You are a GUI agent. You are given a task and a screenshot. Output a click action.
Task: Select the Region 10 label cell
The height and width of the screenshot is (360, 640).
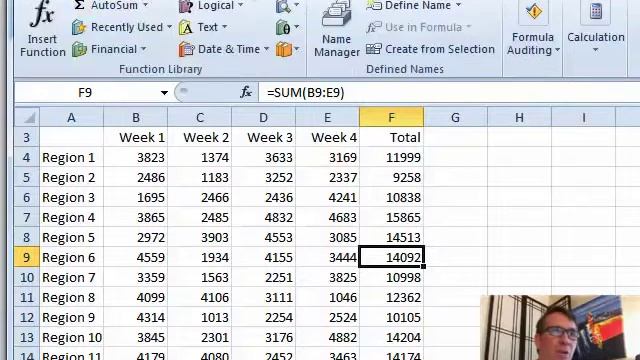click(x=71, y=338)
